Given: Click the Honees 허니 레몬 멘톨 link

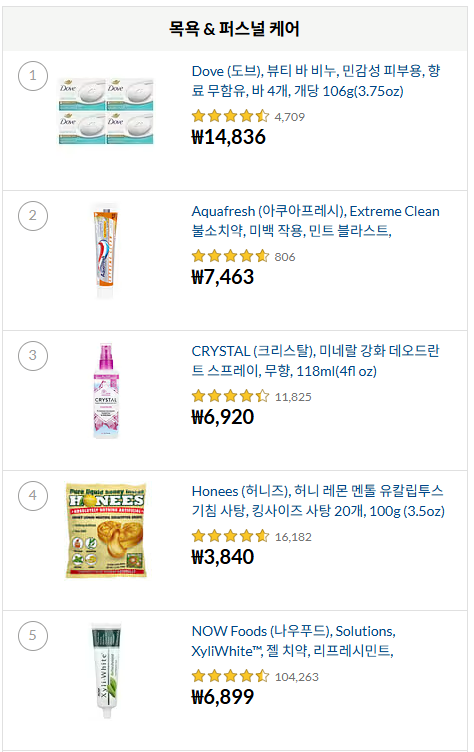Looking at the screenshot, I should (x=318, y=501).
